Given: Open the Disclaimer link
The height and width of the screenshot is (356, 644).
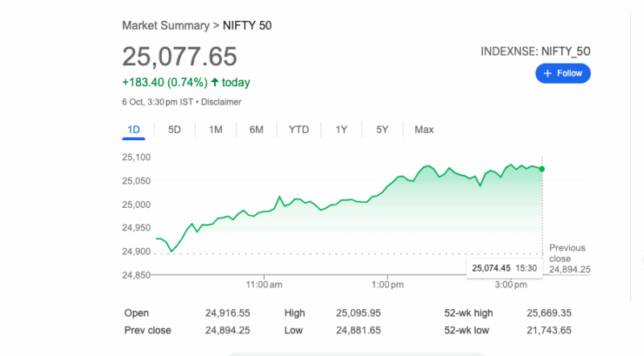Looking at the screenshot, I should pos(221,102).
